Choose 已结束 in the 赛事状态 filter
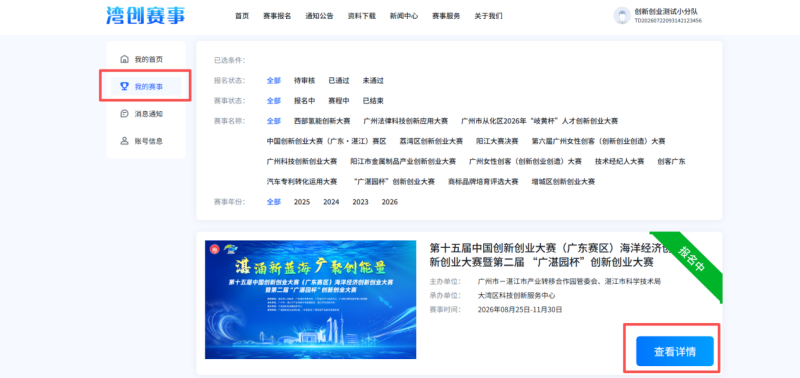 pyautogui.click(x=373, y=100)
